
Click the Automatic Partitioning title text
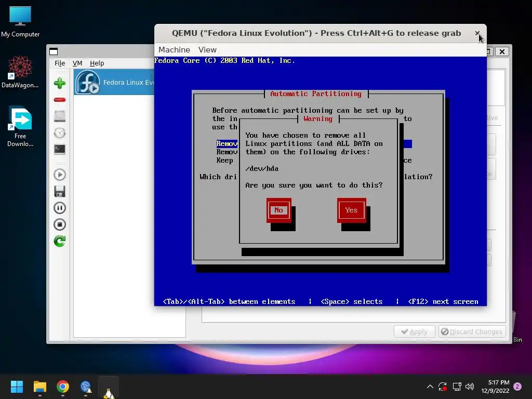316,94
